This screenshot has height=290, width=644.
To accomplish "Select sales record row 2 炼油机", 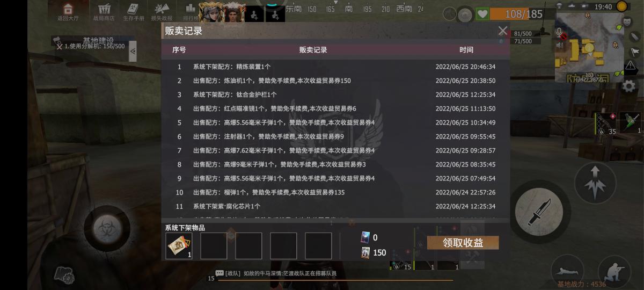I will (x=335, y=81).
